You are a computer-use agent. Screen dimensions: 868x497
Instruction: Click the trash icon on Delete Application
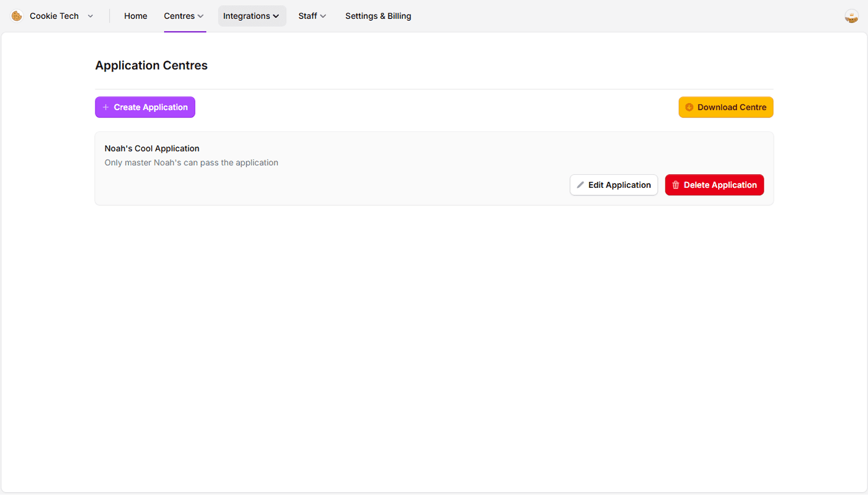(x=675, y=185)
